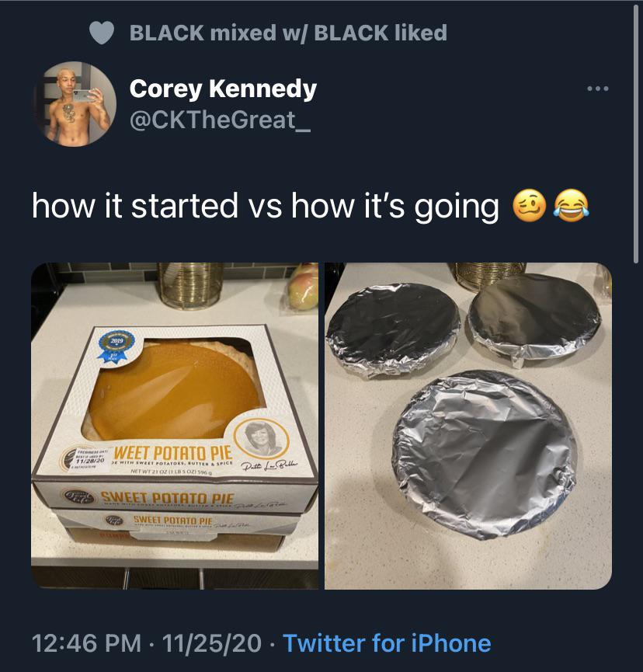
Task: Expand the full tweet detail view
Action: (x=321, y=206)
